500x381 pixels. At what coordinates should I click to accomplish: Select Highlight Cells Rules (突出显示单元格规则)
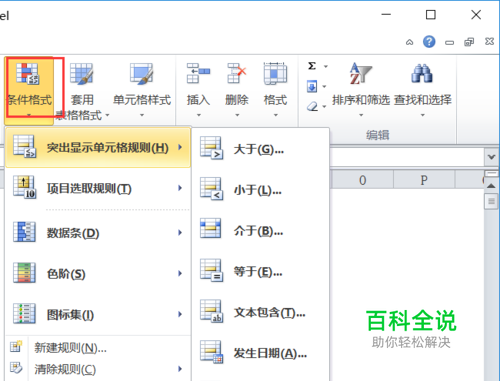pyautogui.click(x=98, y=147)
